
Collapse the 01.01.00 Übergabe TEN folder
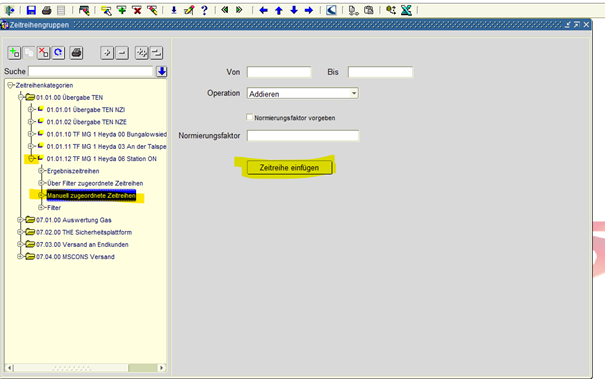point(20,97)
